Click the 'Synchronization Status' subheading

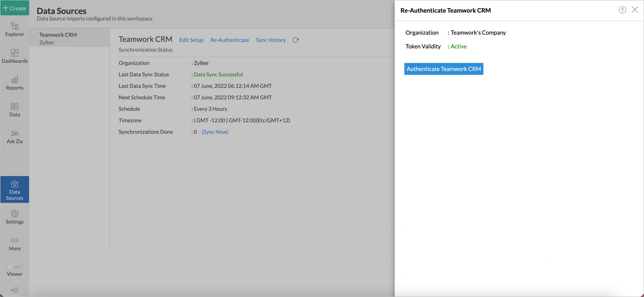pos(146,50)
